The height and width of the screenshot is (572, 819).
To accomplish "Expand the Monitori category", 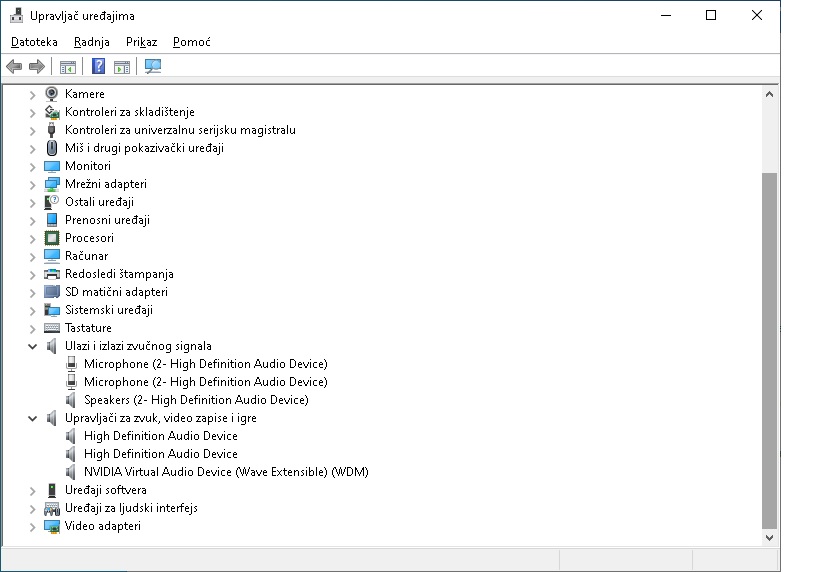I will point(33,166).
